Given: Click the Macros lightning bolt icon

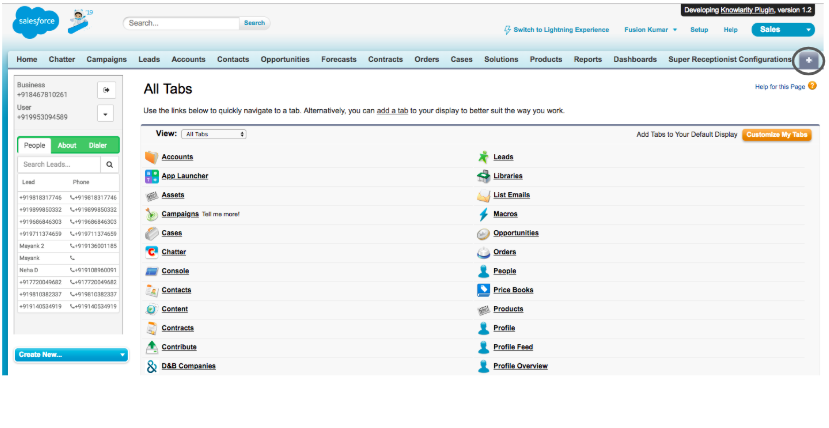Looking at the screenshot, I should coord(483,214).
